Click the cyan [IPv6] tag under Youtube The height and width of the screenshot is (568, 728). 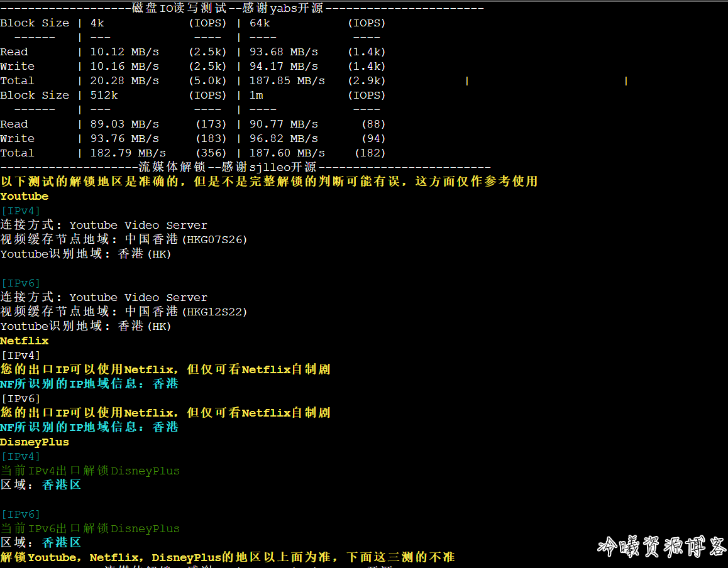21,283
